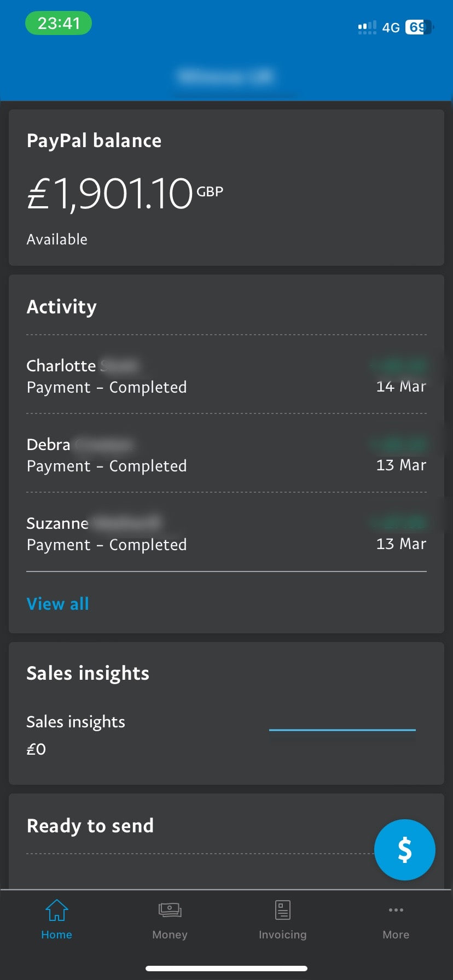453x980 pixels.
Task: Open Charlotte's completed payment from 14 Mar
Action: (x=226, y=375)
